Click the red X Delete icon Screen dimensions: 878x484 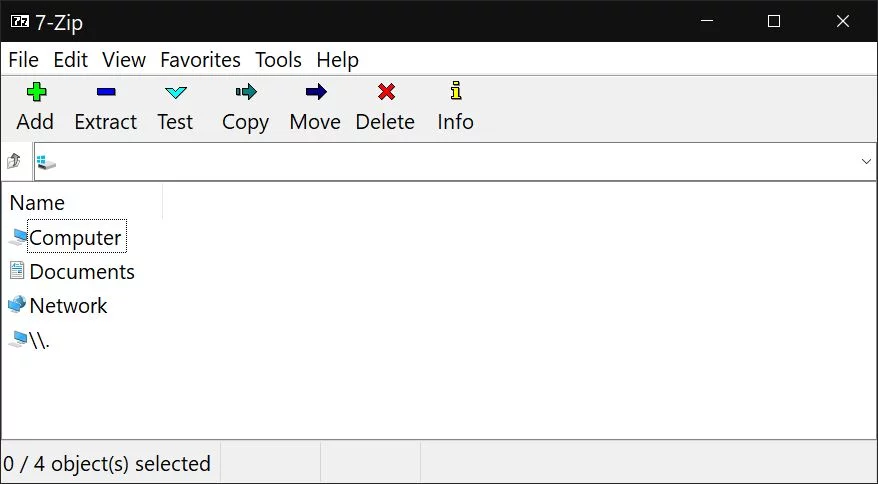(386, 92)
